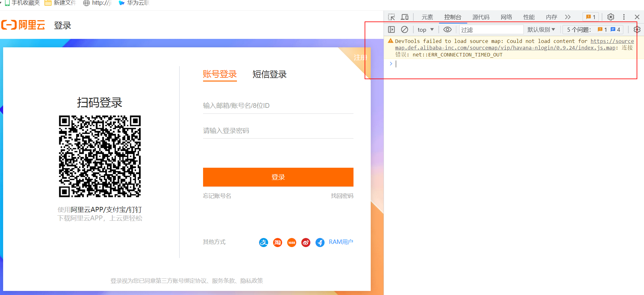Open the 默认级别 log level dropdown
Viewport: 644px width, 295px height.
[541, 29]
